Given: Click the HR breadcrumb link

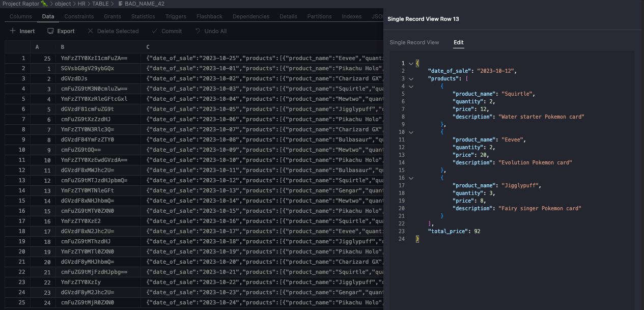Looking at the screenshot, I should [x=81, y=4].
